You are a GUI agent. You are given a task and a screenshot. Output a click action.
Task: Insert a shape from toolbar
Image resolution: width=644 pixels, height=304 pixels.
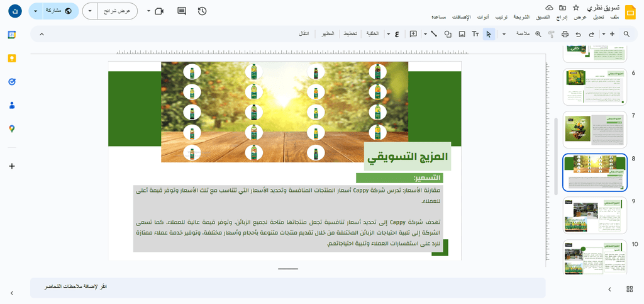tap(448, 34)
